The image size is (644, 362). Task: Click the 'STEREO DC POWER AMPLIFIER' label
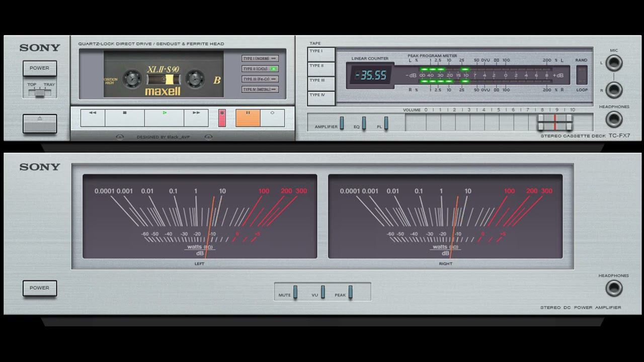(581, 308)
